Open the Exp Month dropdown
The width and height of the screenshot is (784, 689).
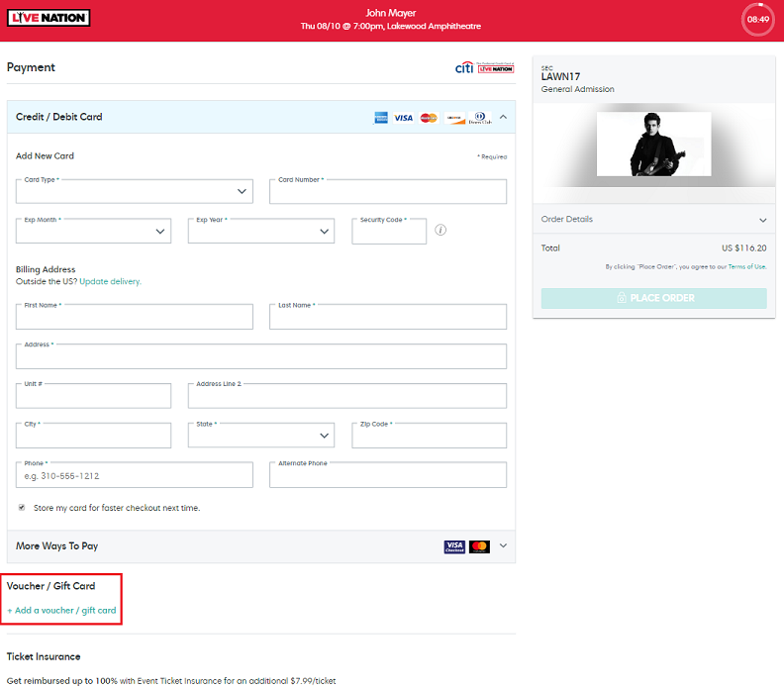(x=93, y=231)
